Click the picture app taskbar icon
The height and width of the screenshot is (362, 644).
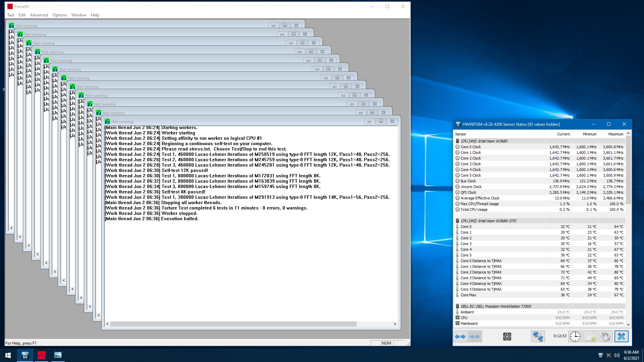pyautogui.click(x=58, y=355)
